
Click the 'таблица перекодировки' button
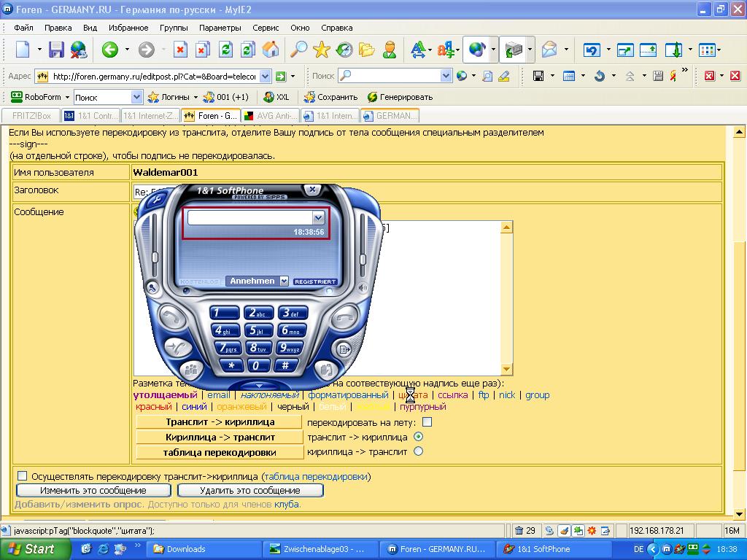220,452
